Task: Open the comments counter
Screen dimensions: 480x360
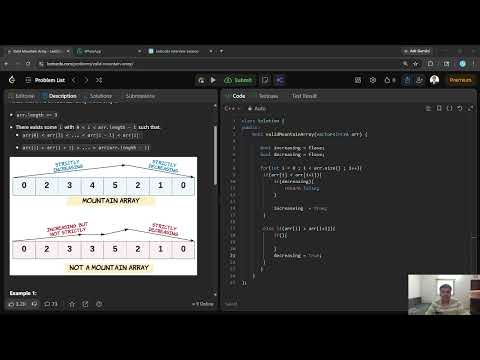Action: point(51,304)
